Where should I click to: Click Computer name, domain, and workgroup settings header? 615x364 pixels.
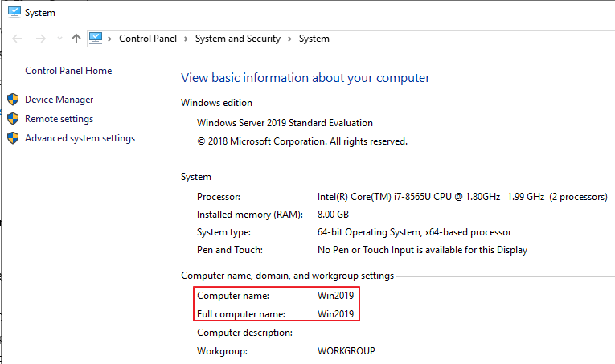click(x=288, y=276)
